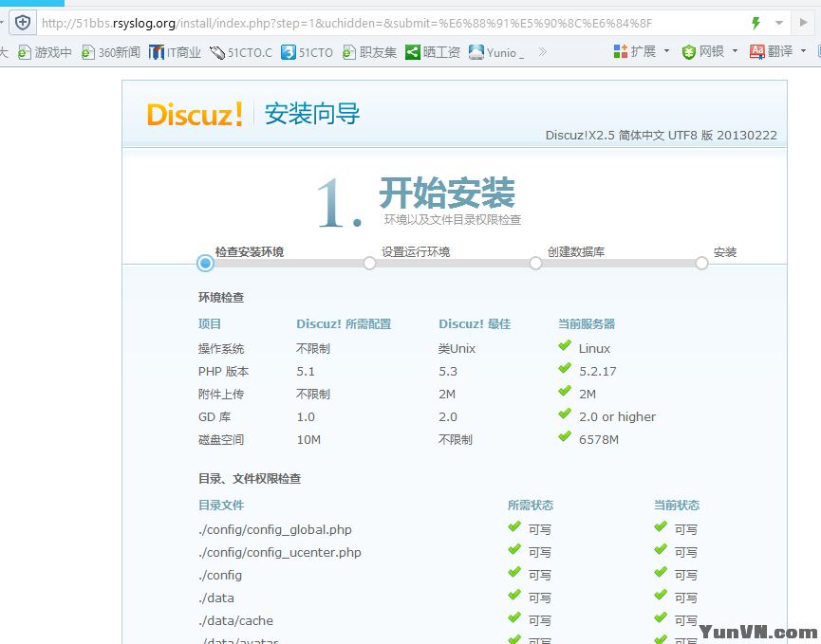This screenshot has width=821, height=644.
Task: Open the 翻译 dropdown arrow
Action: [x=803, y=51]
